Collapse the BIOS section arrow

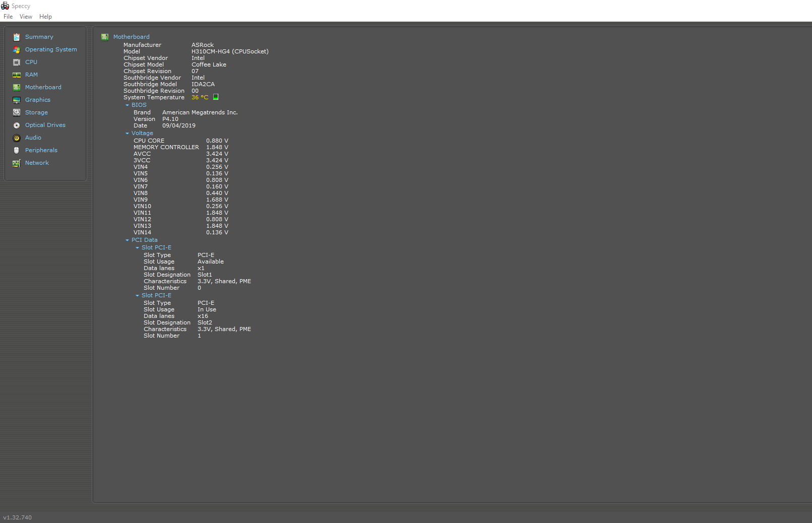point(127,105)
